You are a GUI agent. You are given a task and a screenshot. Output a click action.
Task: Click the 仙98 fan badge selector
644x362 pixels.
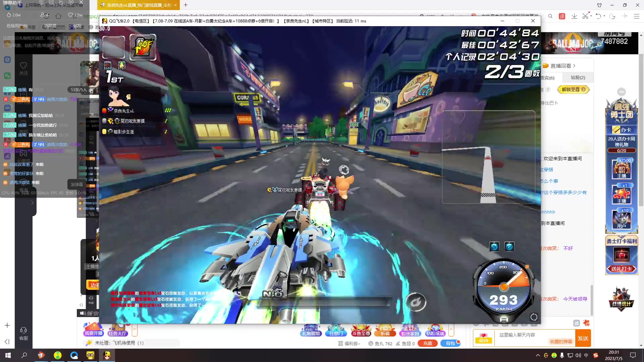point(484,338)
